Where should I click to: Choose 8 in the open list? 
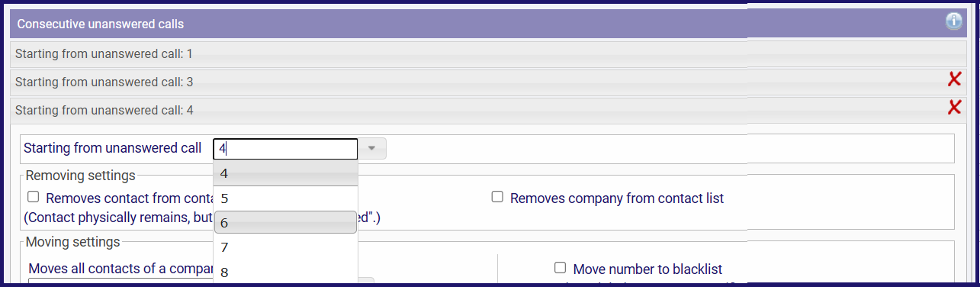coord(285,272)
